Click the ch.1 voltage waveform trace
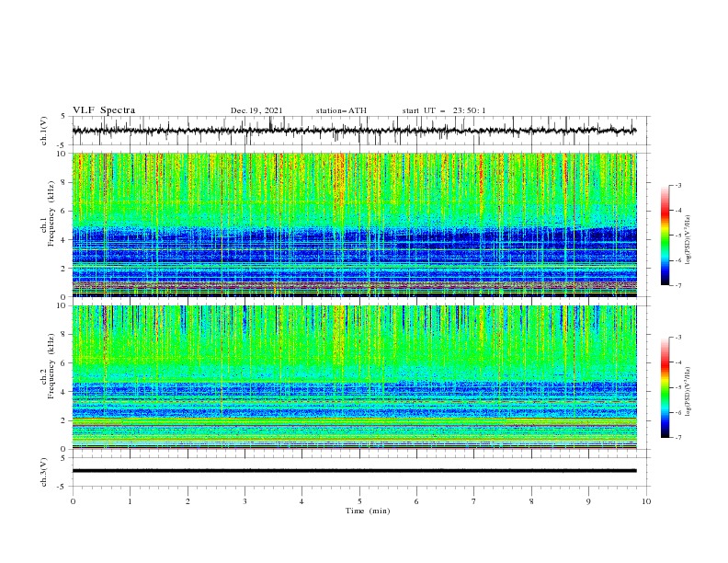The image size is (728, 563). click(354, 131)
